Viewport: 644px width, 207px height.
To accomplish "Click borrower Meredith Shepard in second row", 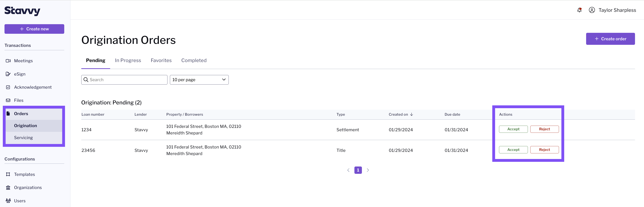I will coord(184,154).
